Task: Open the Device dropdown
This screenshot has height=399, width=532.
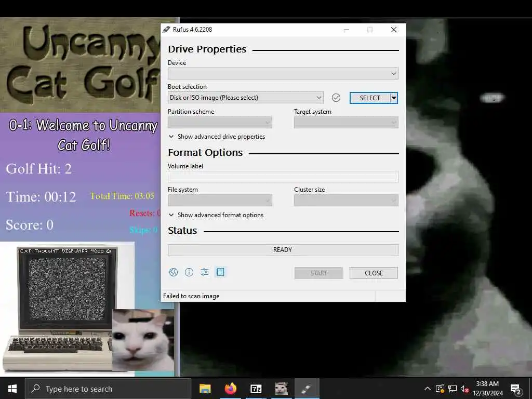Action: point(283,74)
